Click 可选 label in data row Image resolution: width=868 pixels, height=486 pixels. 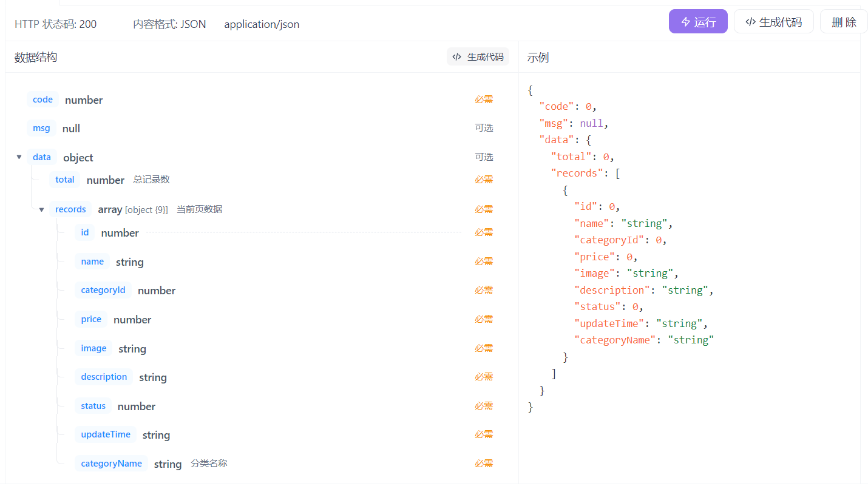[484, 157]
